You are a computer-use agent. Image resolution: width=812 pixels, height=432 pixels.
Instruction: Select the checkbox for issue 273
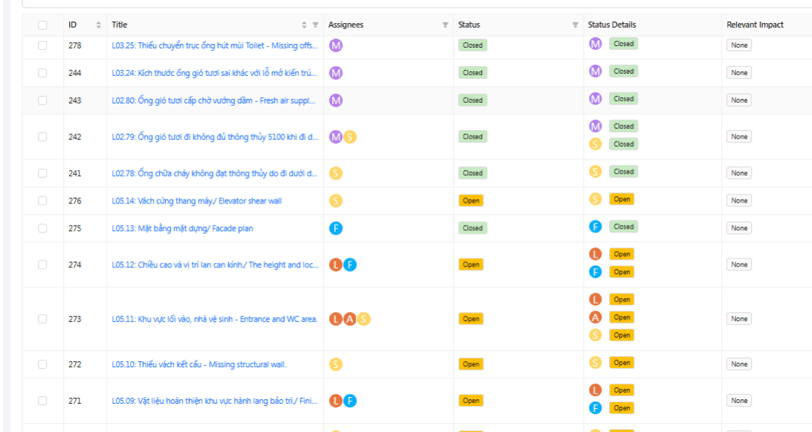tap(42, 319)
